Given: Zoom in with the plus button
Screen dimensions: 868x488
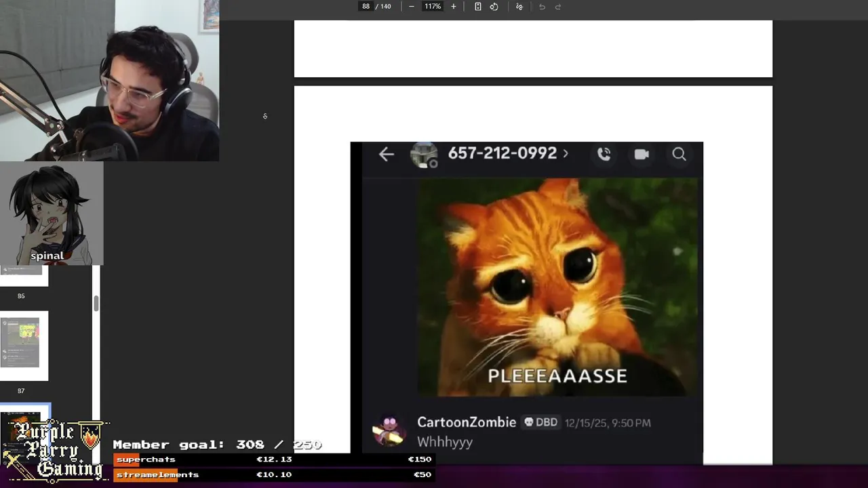Looking at the screenshot, I should click(454, 6).
